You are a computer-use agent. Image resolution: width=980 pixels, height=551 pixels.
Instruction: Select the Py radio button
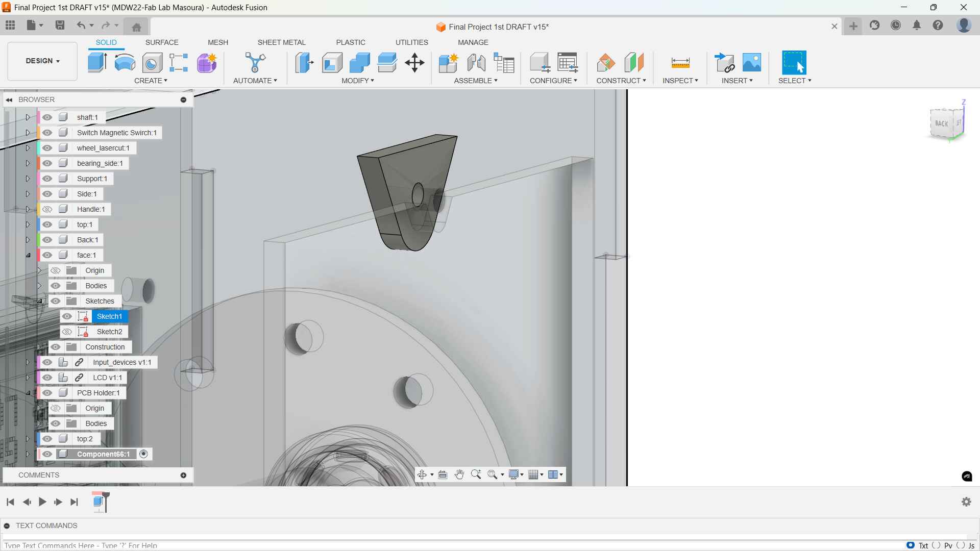[937, 545]
